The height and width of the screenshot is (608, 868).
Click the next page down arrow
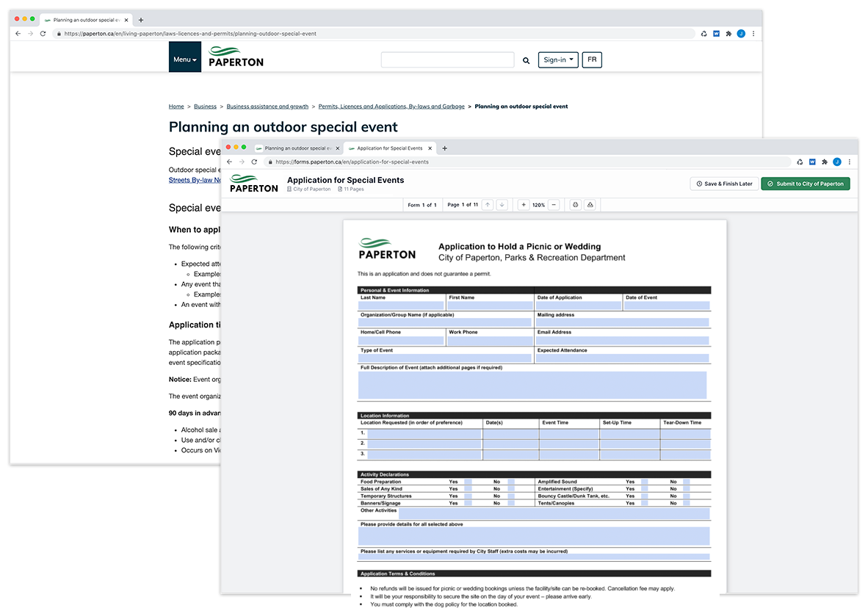tap(502, 205)
